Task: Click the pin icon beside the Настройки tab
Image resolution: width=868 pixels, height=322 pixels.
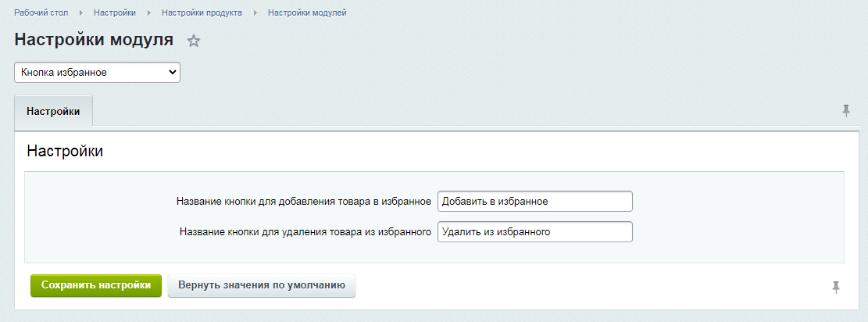Action: coord(845,111)
